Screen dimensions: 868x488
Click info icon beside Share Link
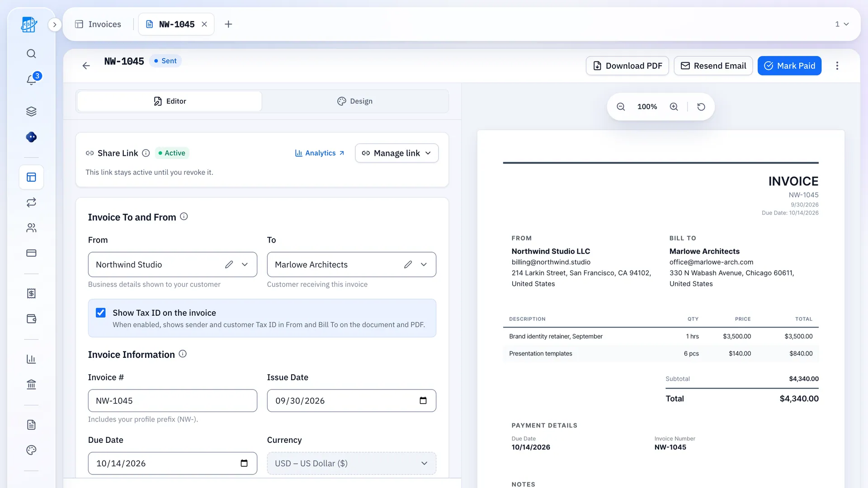pyautogui.click(x=146, y=153)
